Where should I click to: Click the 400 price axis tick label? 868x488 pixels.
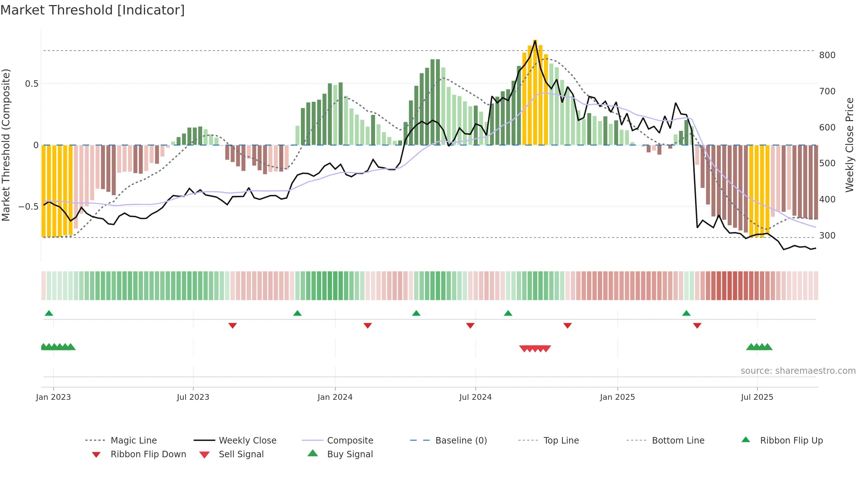pyautogui.click(x=827, y=200)
